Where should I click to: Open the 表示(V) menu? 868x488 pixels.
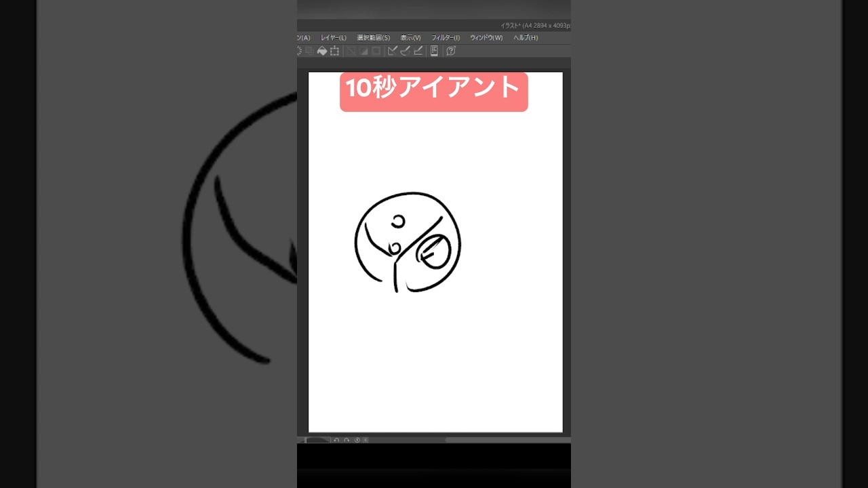[410, 37]
